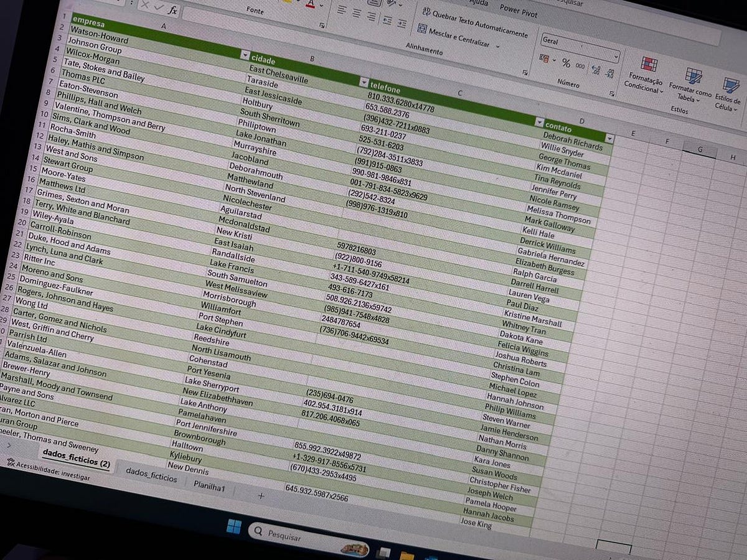Open Formatar como Tabela menu
Viewport: 747px width, 560px height.
[690, 84]
